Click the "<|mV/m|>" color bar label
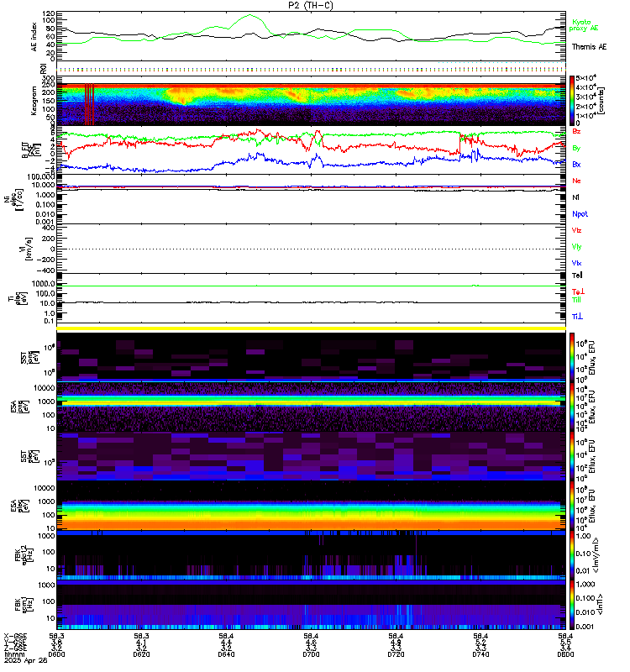Image resolution: width=630 pixels, height=672 pixels. (596, 555)
